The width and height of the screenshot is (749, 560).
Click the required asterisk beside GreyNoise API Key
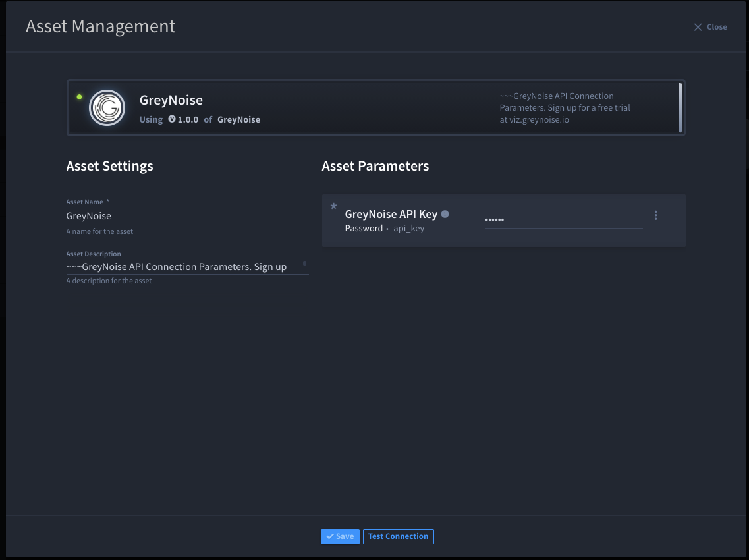[334, 207]
